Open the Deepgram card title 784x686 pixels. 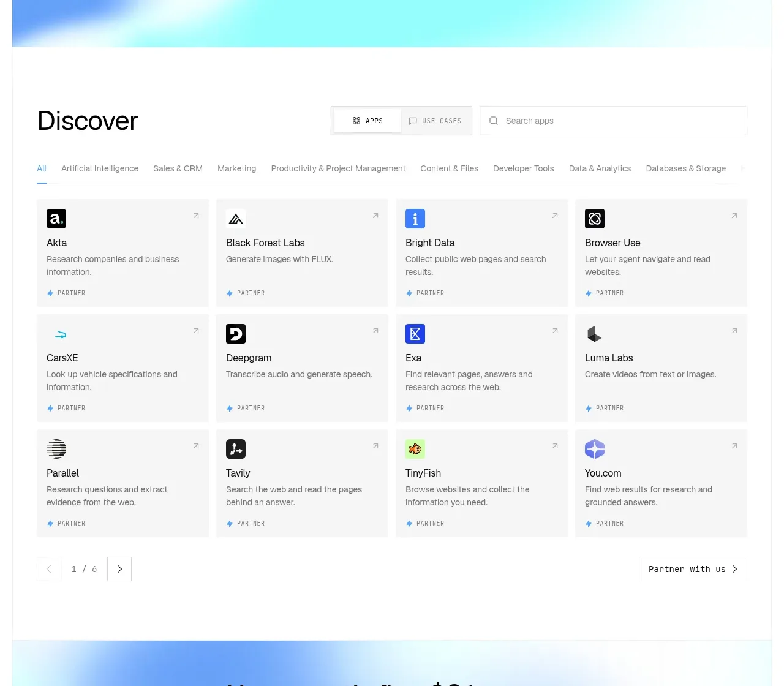[249, 358]
